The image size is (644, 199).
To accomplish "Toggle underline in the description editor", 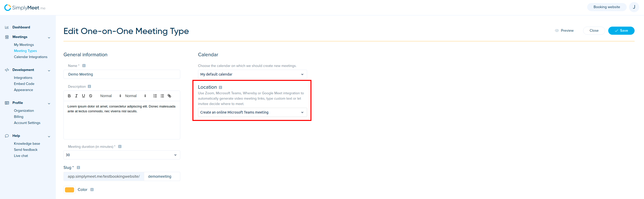I will 83,96.
